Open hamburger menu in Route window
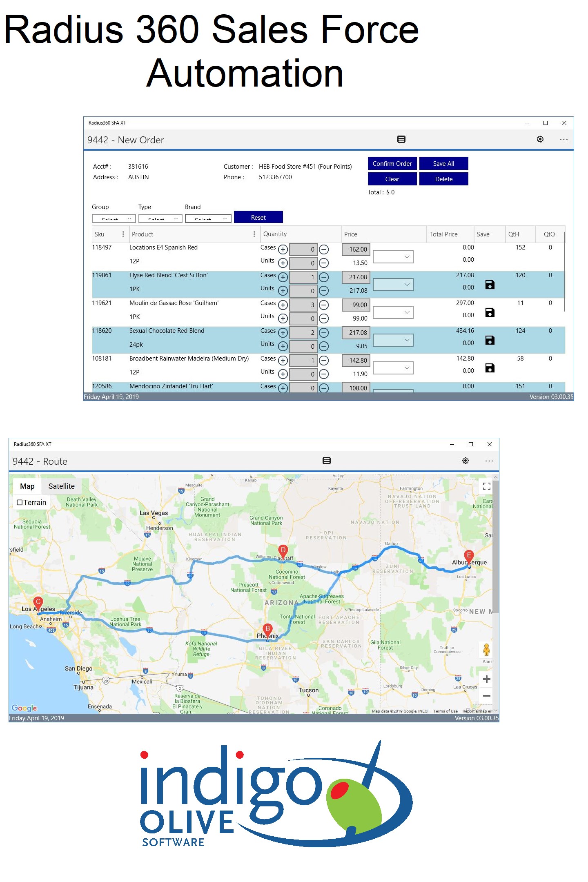 click(x=327, y=461)
